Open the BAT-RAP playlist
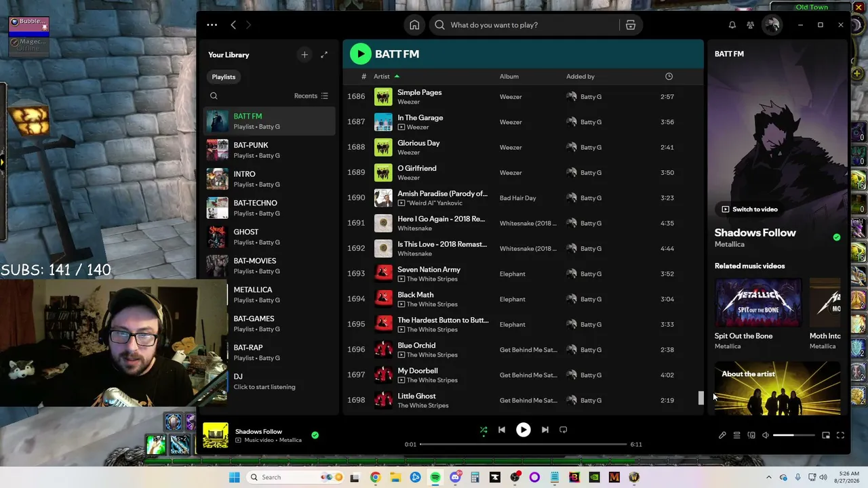868x488 pixels. 282,352
